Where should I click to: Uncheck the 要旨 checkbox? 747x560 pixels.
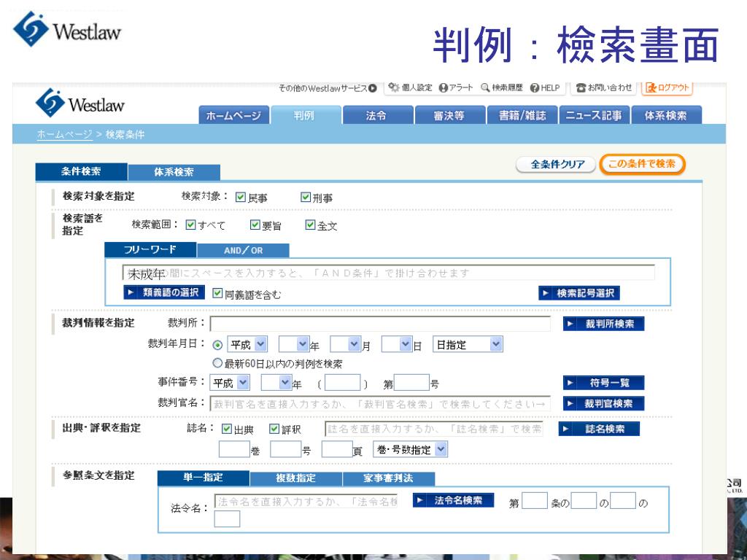[x=255, y=225]
